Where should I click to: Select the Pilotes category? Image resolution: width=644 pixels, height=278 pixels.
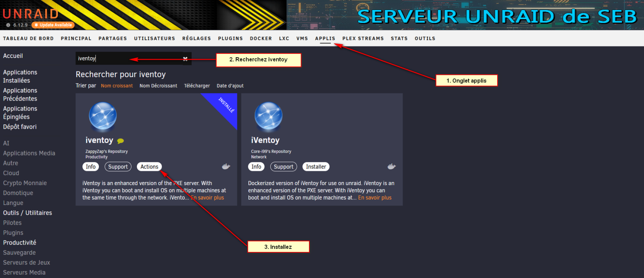tap(12, 223)
